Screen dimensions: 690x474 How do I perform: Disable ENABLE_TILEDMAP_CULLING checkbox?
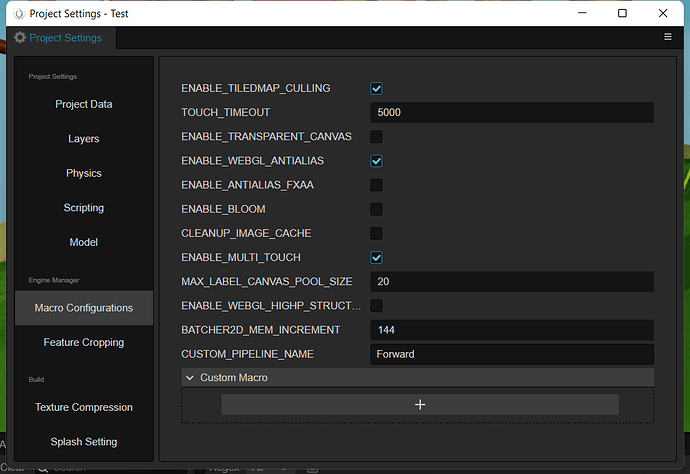tap(376, 88)
